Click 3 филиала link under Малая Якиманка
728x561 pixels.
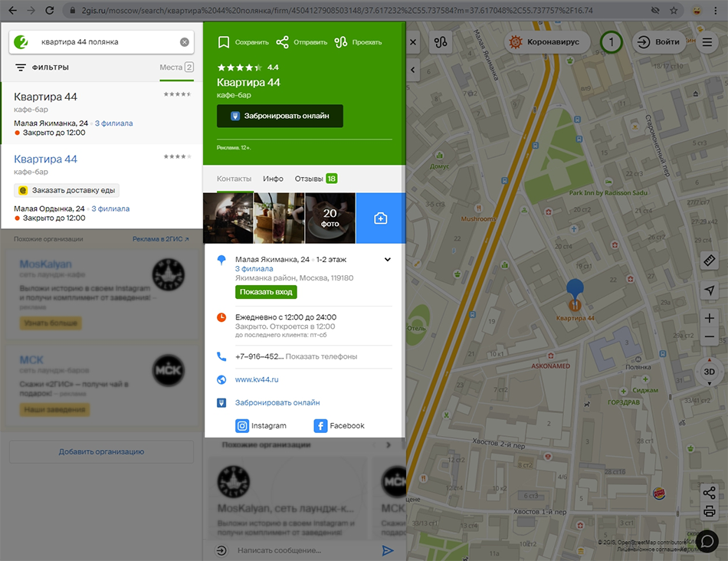113,123
